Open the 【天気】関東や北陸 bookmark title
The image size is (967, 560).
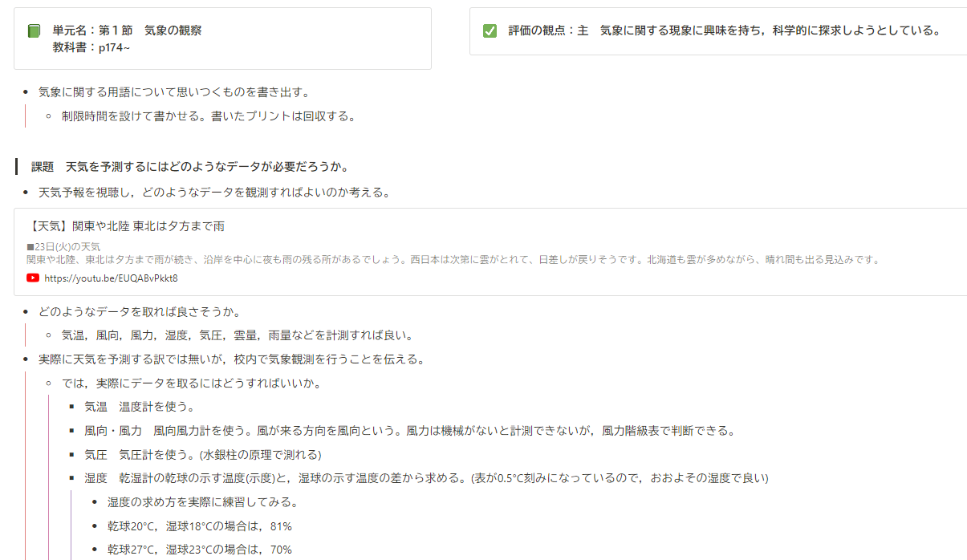[126, 226]
